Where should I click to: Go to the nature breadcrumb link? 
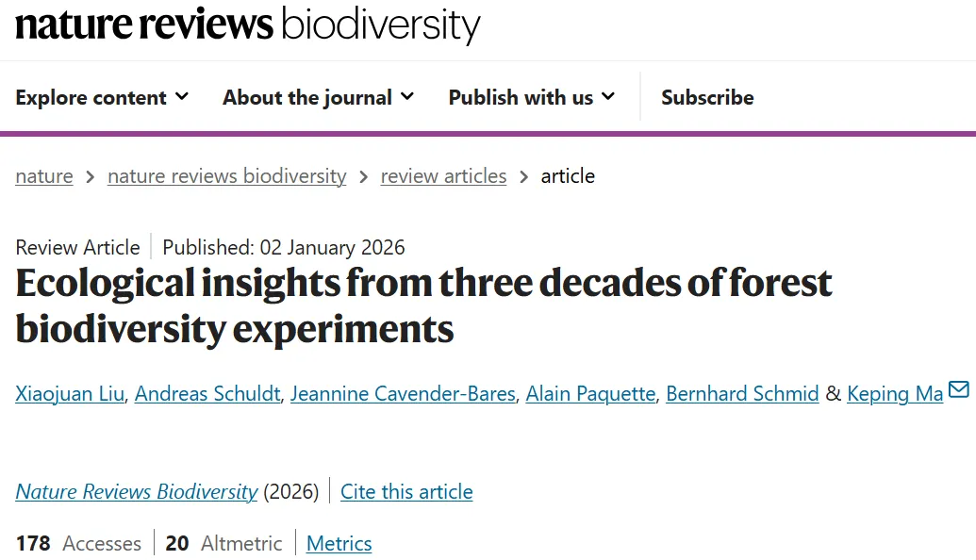tap(44, 176)
